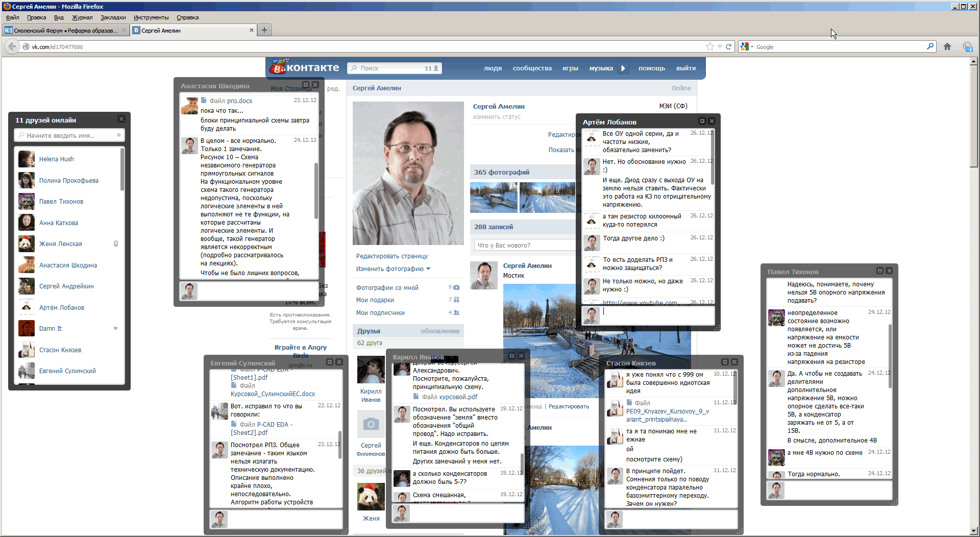Open Кирилл Иванов friend avatar

(x=371, y=370)
